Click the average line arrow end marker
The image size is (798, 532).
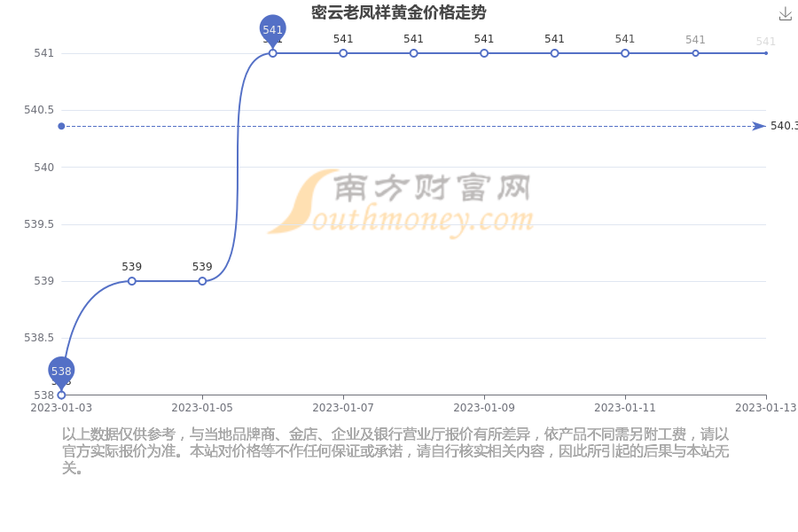759,126
